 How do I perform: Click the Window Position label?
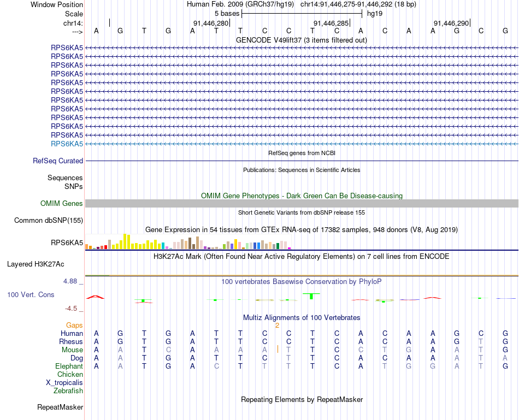57,4
